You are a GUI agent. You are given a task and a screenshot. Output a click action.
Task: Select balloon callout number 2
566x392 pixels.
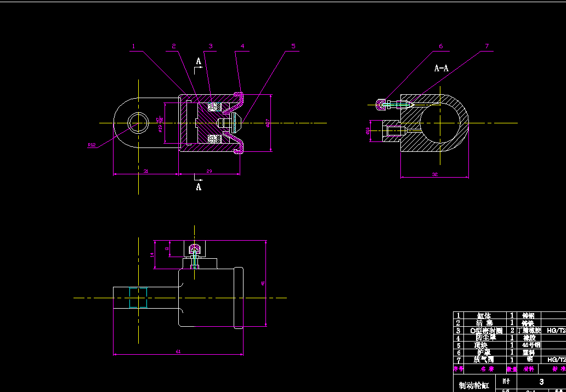174,46
